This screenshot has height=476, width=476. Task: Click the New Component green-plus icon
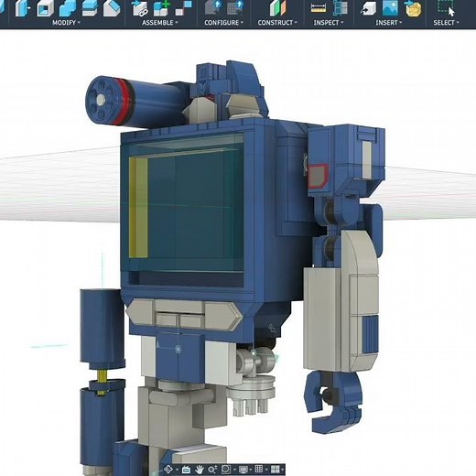tap(162, 8)
